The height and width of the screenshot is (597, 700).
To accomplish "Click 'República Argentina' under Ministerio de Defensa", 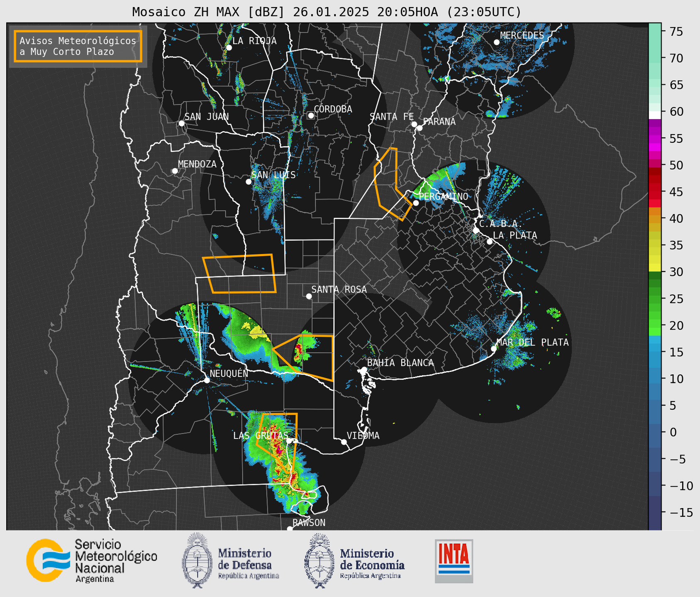I will click(x=248, y=576).
